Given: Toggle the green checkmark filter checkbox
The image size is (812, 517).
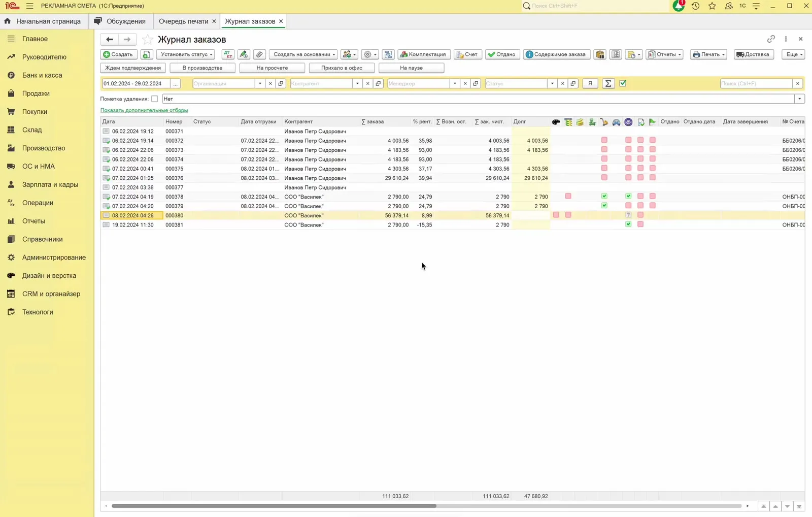Looking at the screenshot, I should (623, 83).
